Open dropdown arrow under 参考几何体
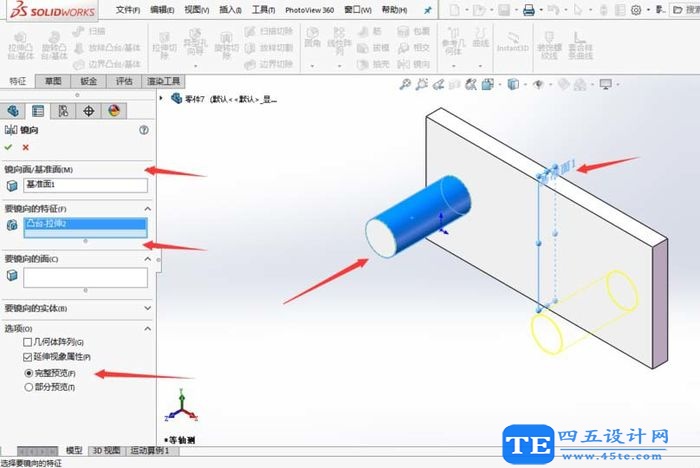700x468 pixels. (454, 66)
